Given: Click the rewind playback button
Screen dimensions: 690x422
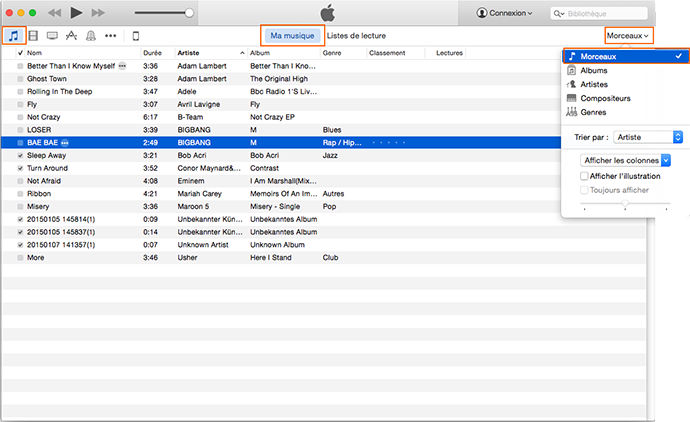Looking at the screenshot, I should click(x=55, y=13).
